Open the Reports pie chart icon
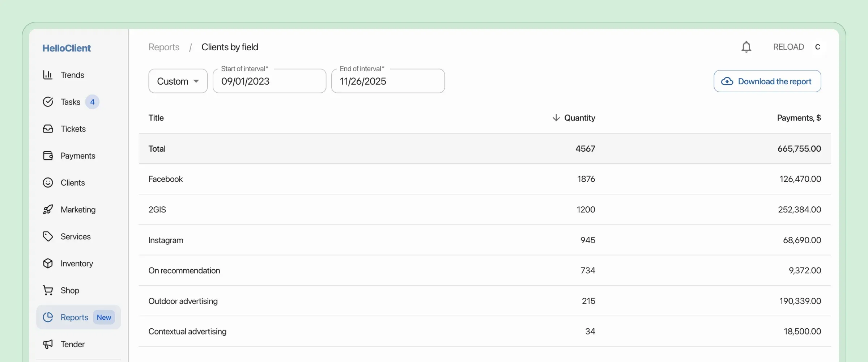Viewport: 868px width, 362px height. 48,317
